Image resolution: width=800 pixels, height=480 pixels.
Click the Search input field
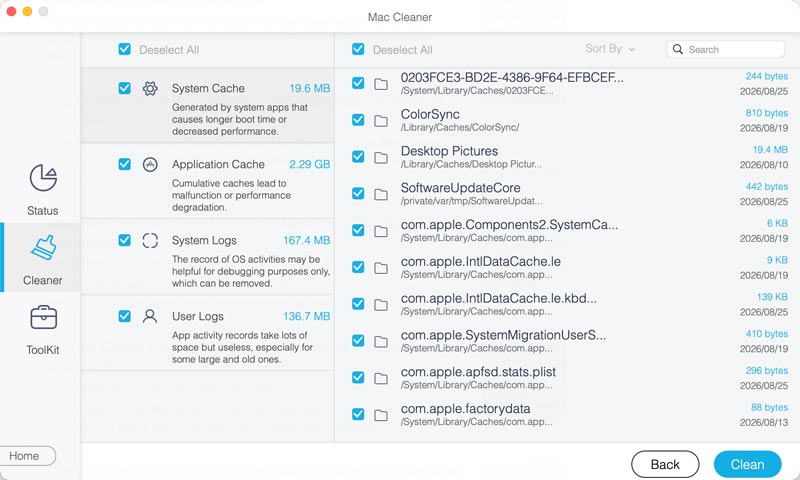coord(726,49)
